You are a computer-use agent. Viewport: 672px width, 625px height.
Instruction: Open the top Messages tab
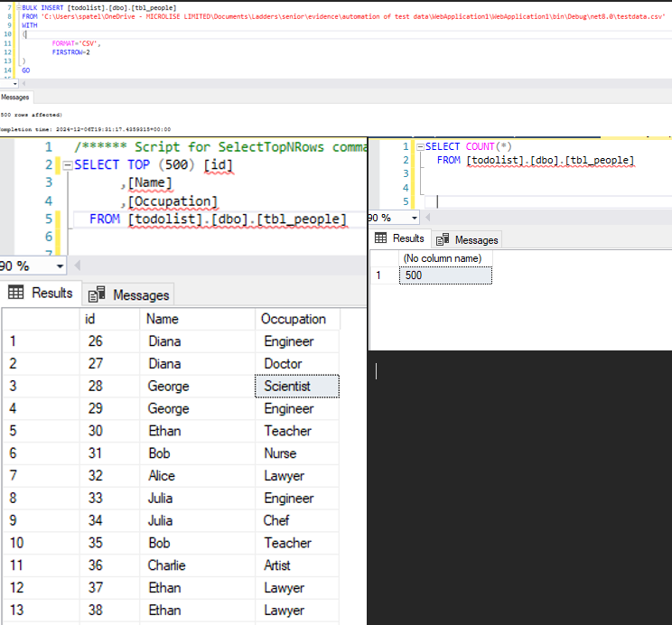coord(15,97)
